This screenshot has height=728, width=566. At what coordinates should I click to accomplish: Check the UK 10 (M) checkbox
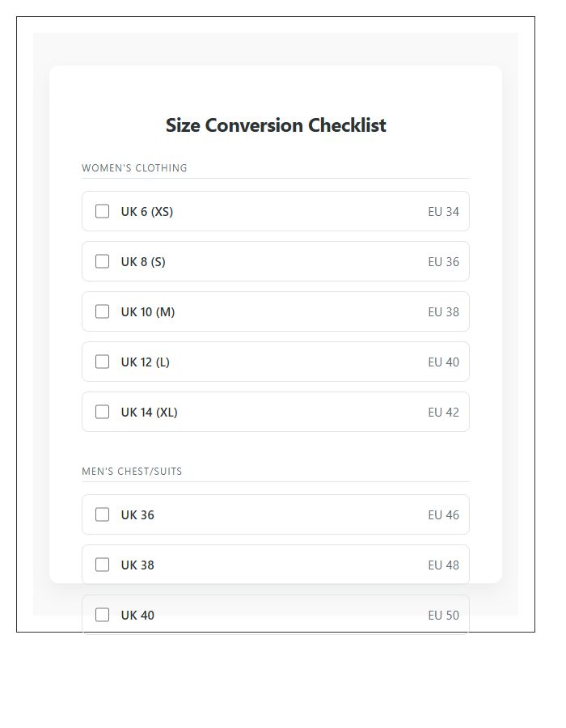click(102, 311)
